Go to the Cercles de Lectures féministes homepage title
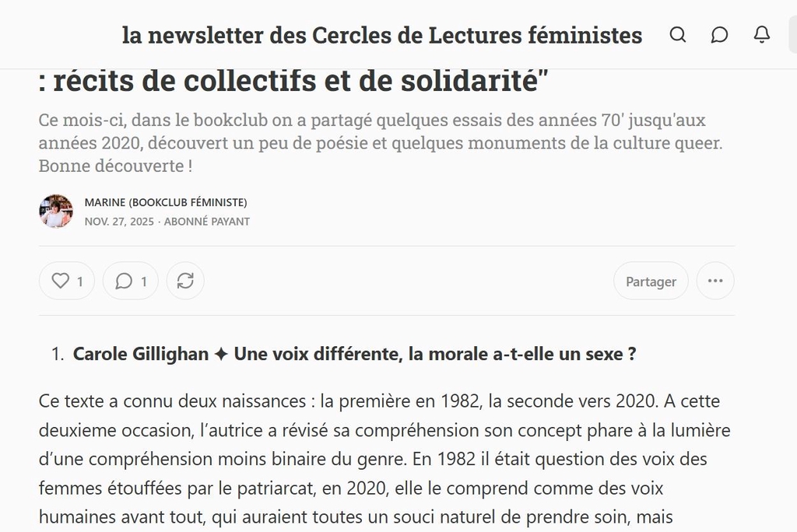797x532 pixels. 382,35
